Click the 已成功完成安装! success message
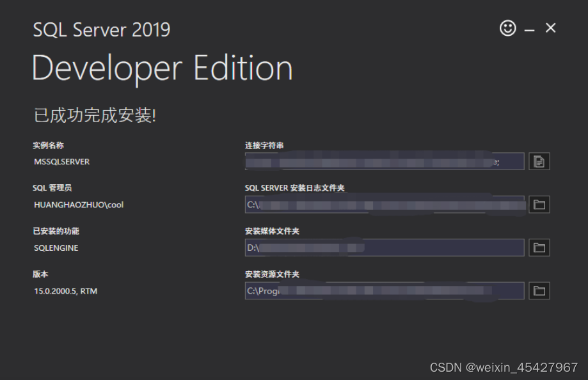This screenshot has width=588, height=380. tap(95, 115)
